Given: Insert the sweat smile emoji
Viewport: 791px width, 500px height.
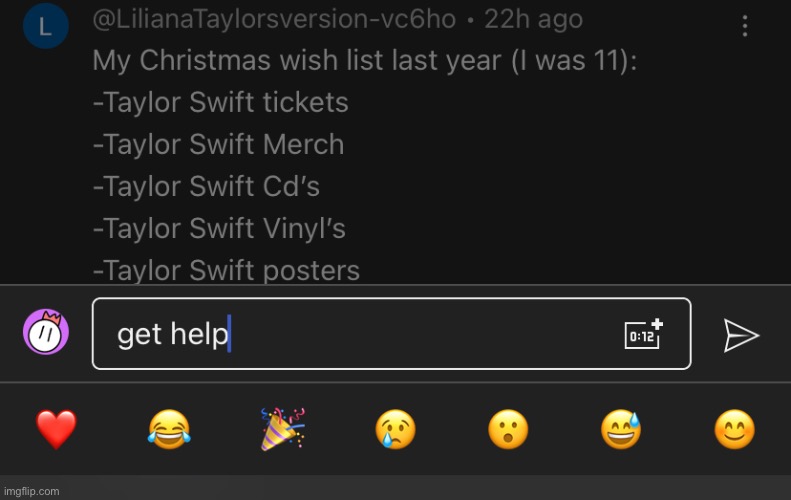Looking at the screenshot, I should coord(621,430).
